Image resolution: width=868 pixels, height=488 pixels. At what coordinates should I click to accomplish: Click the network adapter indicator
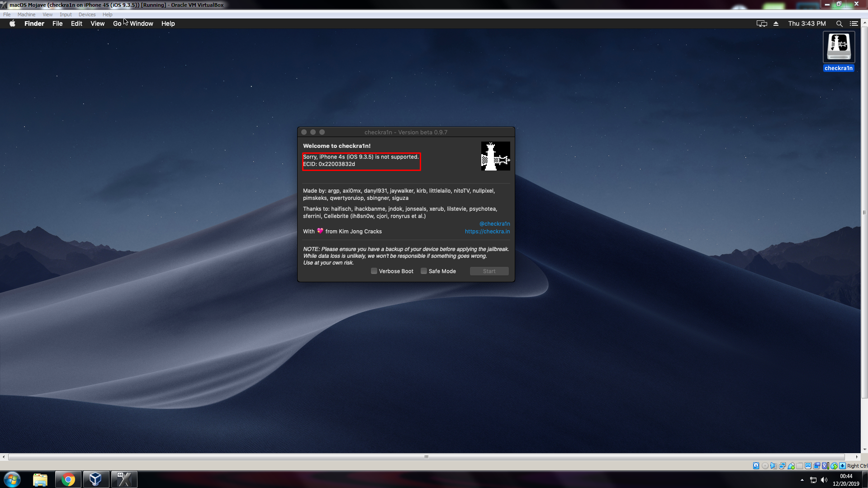click(x=782, y=466)
